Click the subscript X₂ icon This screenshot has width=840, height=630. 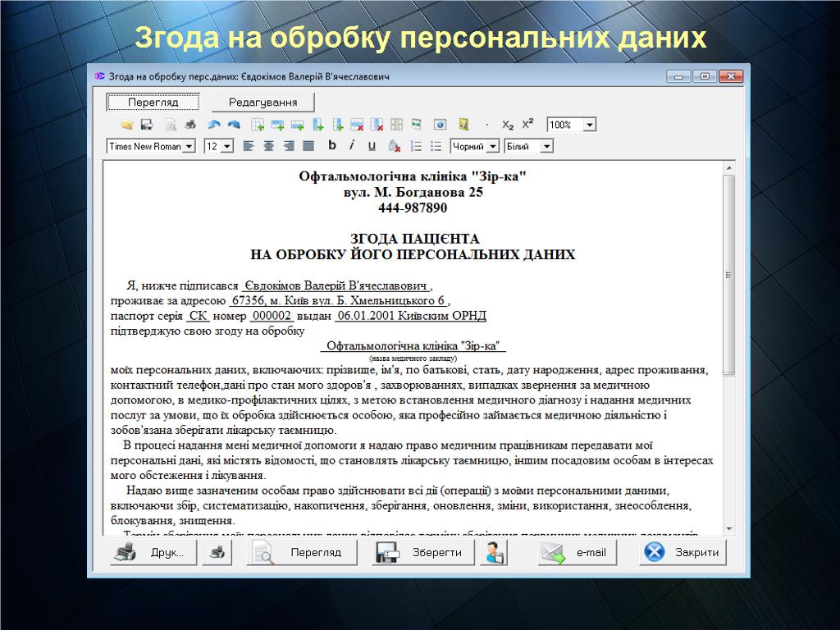pos(508,126)
